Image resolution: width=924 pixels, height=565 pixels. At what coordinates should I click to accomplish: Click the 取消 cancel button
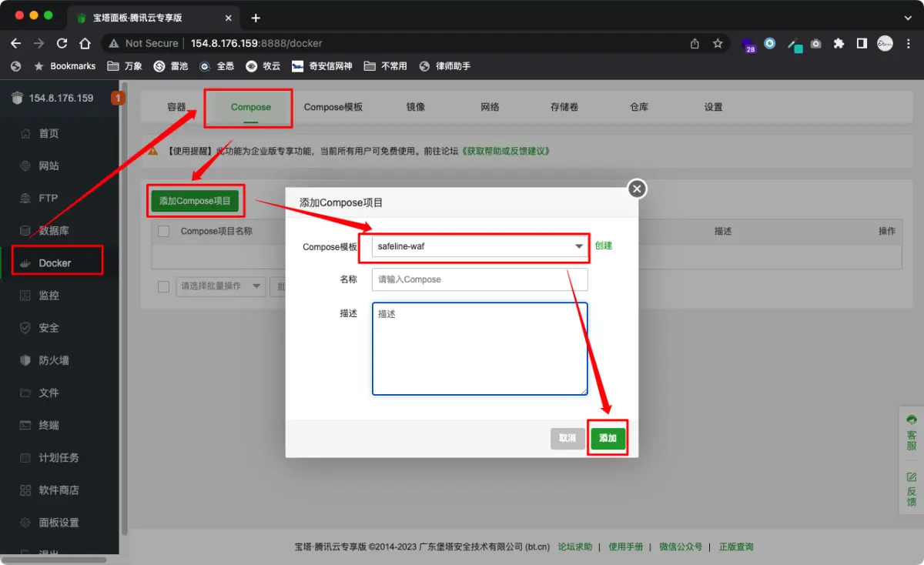pos(567,438)
